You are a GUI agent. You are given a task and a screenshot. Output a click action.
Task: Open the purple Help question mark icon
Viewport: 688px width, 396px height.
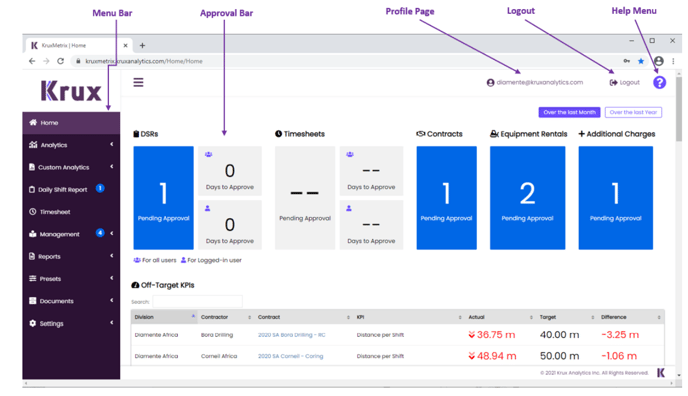(x=659, y=82)
